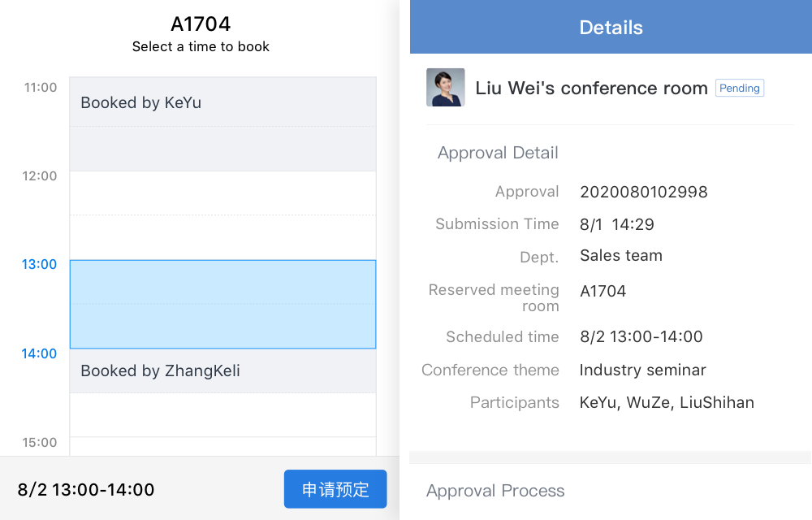Screen dimensions: 812x520
Task: Click the Approval Process section heading
Action: click(495, 491)
